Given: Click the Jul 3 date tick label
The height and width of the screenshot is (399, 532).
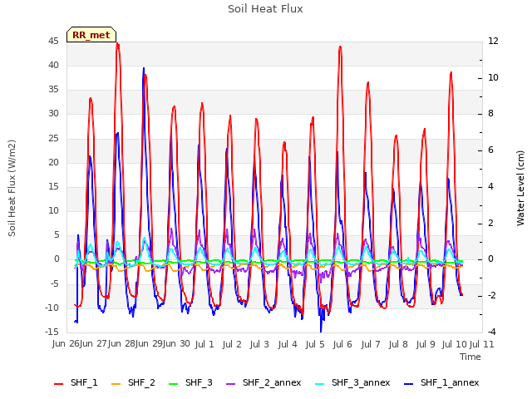Looking at the screenshot, I should pyautogui.click(x=259, y=344).
